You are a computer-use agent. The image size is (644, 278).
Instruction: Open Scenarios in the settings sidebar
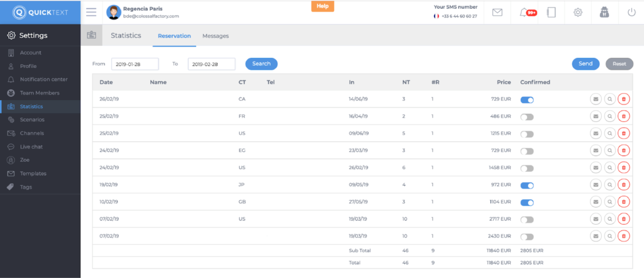click(32, 120)
